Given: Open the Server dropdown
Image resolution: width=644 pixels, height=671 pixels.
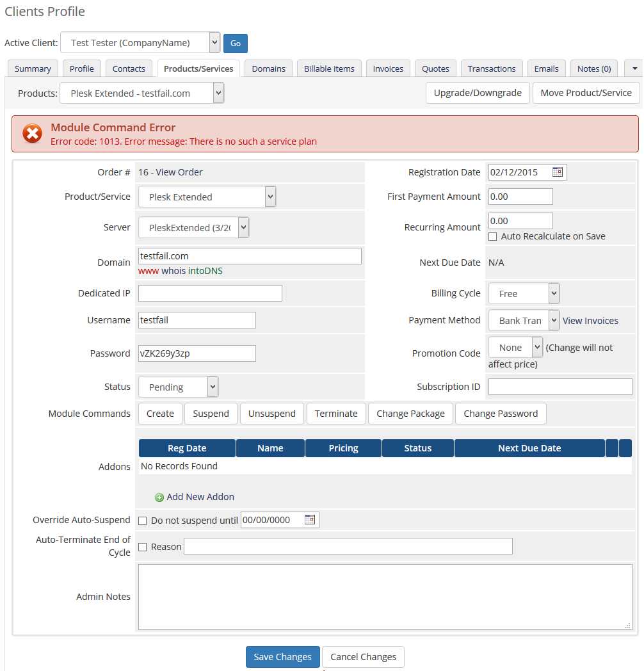Looking at the screenshot, I should [193, 228].
